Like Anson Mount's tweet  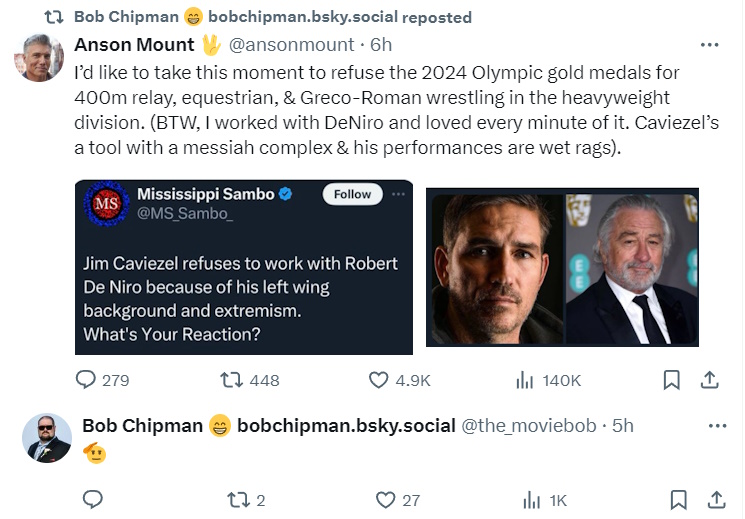pyautogui.click(x=379, y=380)
